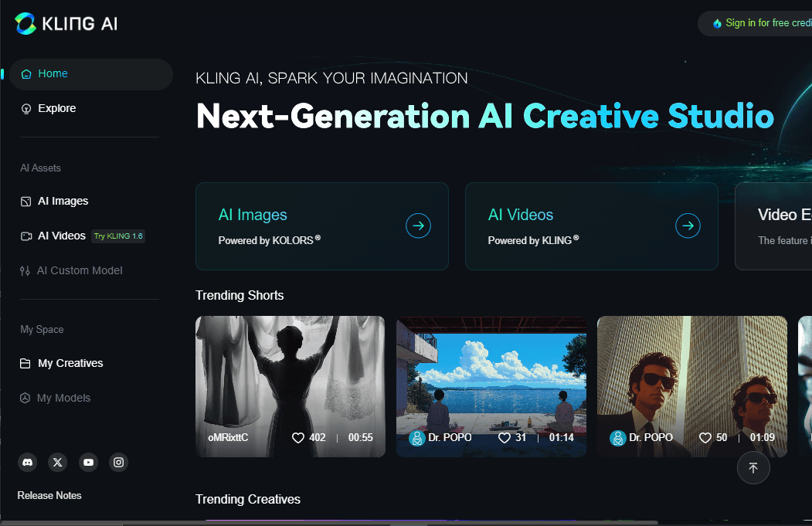The image size is (812, 526).
Task: Click the Kling AI logo
Action: (x=66, y=23)
